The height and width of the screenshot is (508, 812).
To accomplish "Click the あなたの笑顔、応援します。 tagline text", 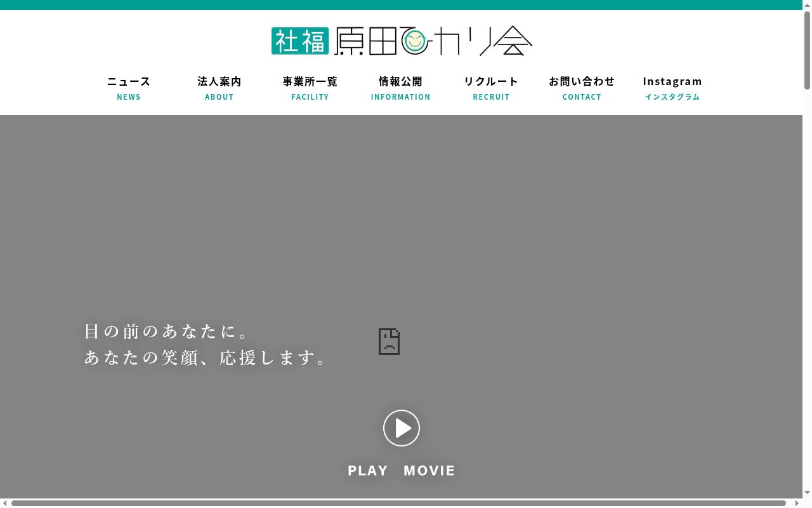I will coord(206,358).
